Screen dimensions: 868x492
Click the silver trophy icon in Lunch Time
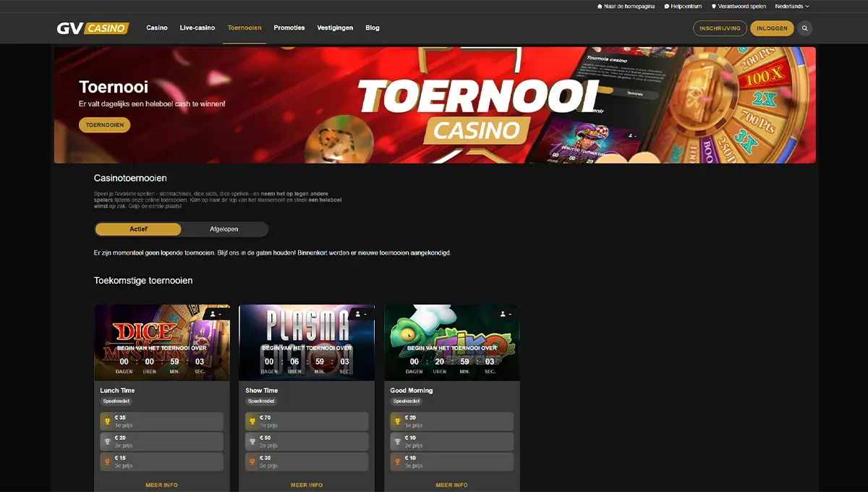107,441
